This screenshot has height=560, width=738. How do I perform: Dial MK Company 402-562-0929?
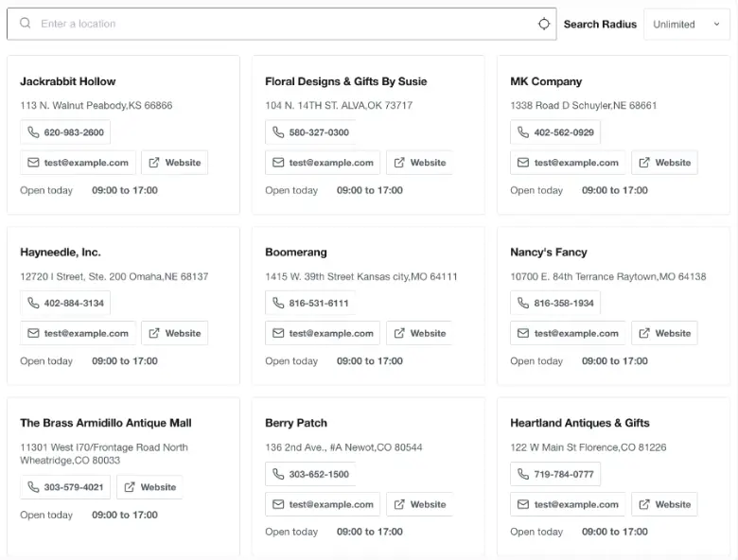(x=555, y=132)
